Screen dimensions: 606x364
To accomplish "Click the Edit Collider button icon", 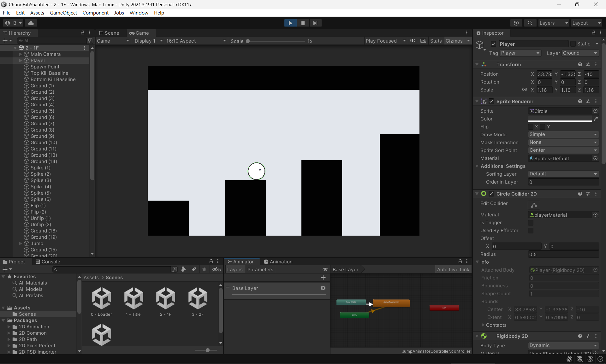I will click(534, 205).
